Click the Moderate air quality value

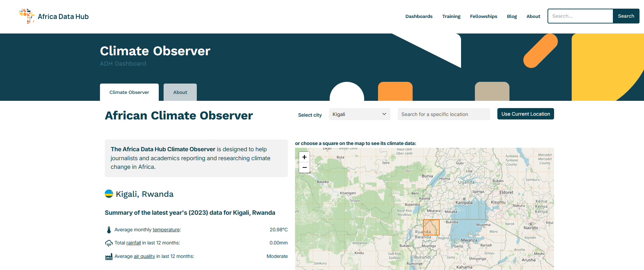[277, 256]
